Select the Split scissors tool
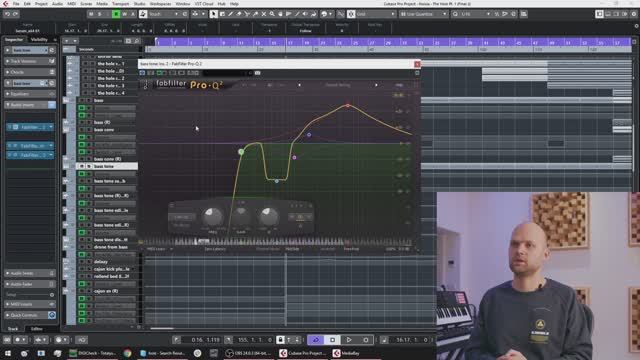 (x=247, y=14)
